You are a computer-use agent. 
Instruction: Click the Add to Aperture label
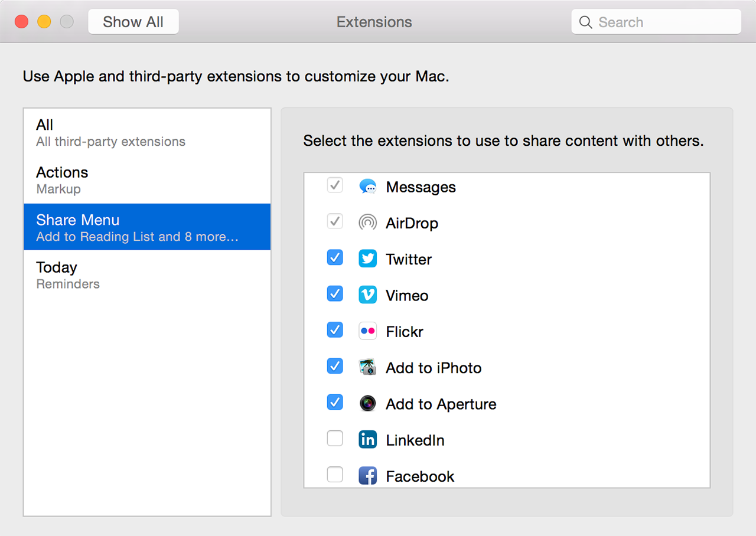(441, 404)
